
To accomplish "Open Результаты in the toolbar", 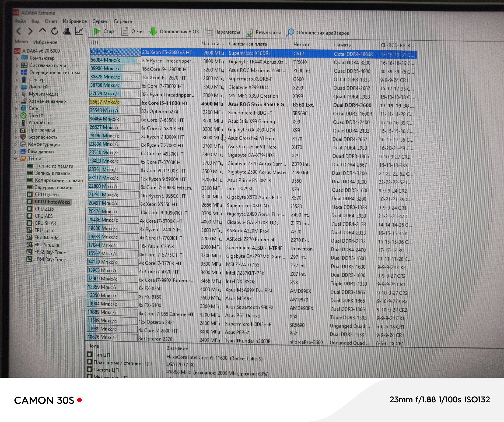I will pyautogui.click(x=263, y=32).
